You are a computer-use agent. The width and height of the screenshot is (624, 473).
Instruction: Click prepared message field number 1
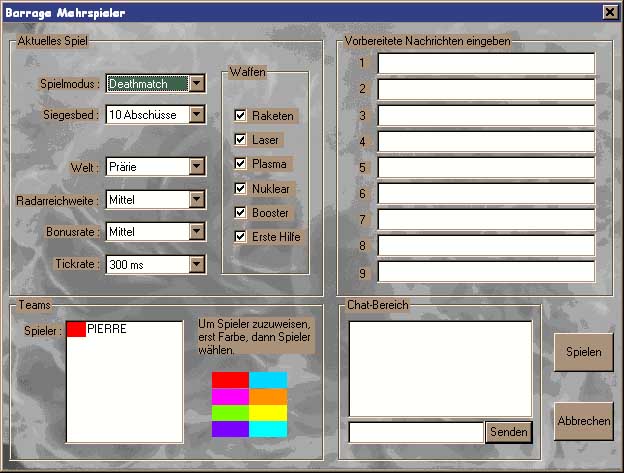coord(486,64)
